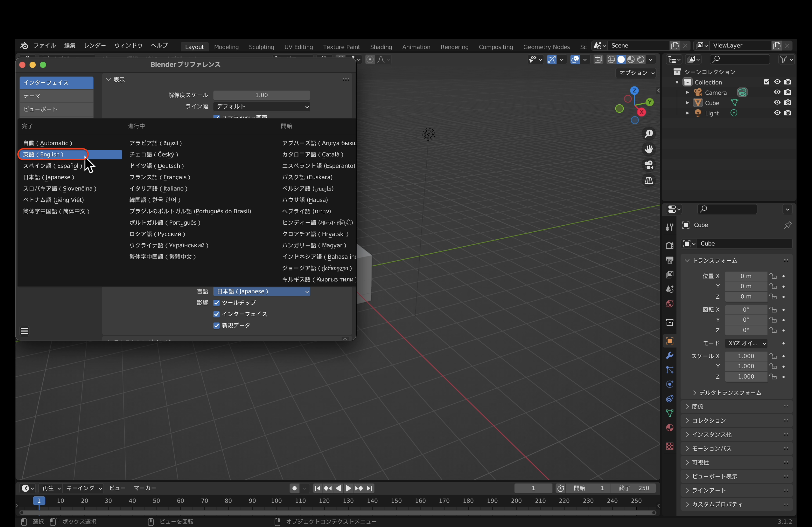Jump to the timeline start button

(317, 488)
